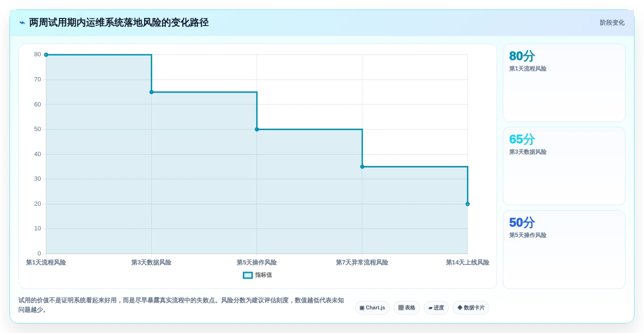The image size is (644, 333).
Task: Select the 第1天流程风险 data point at 80
Action: coord(46,55)
